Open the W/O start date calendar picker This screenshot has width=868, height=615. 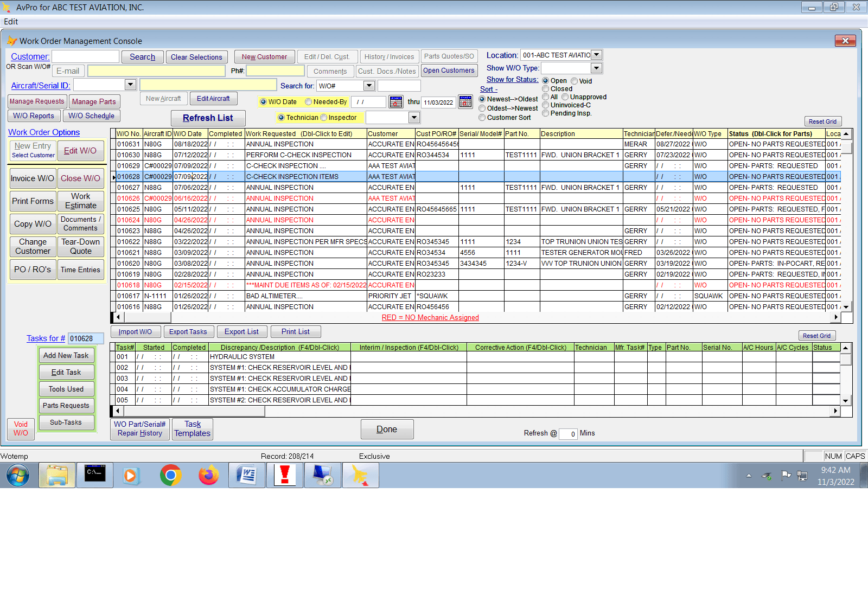[x=396, y=102]
